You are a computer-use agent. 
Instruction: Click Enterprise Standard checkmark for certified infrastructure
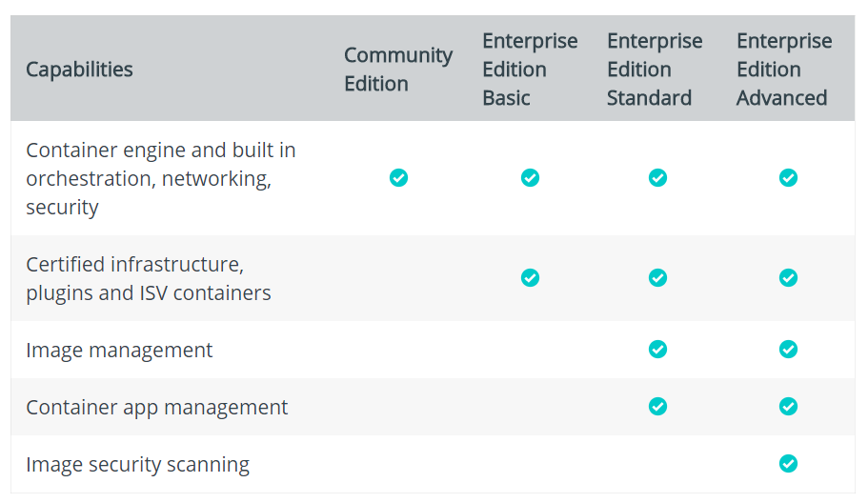click(657, 277)
